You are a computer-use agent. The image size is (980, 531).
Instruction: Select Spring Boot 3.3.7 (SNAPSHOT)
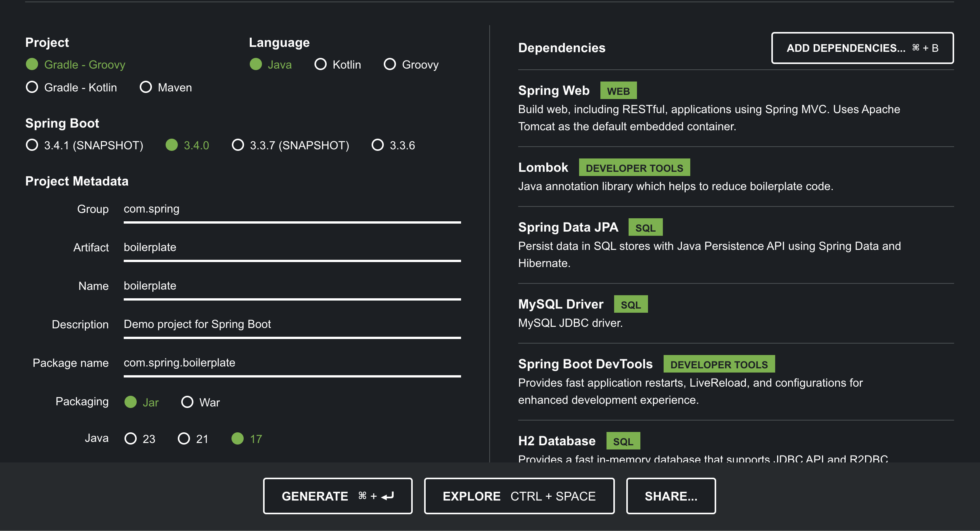(238, 145)
